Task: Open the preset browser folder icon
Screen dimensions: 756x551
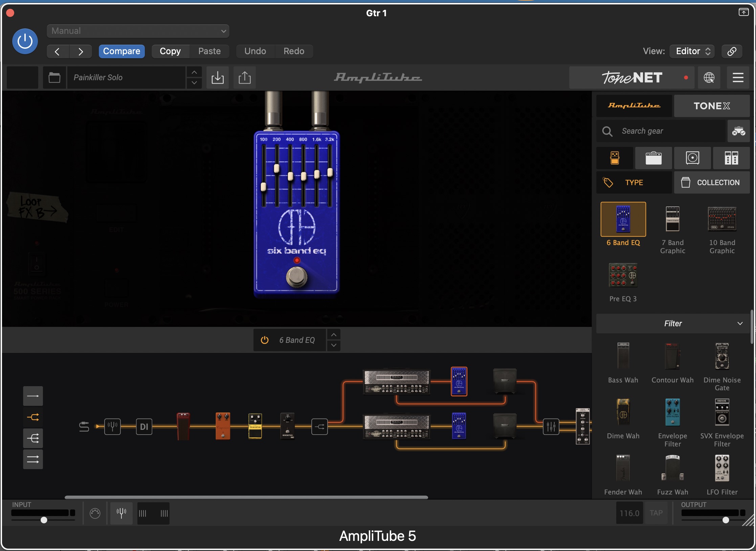Action: click(54, 78)
